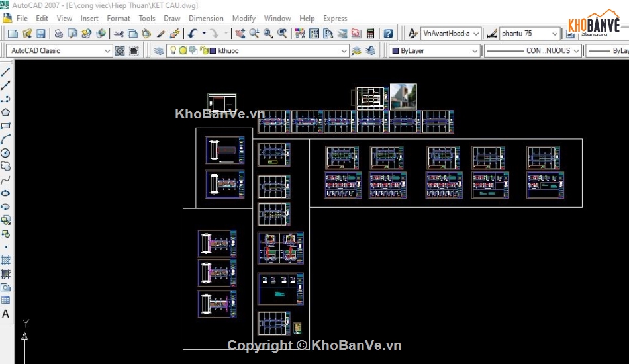Open the undo history dropdown arrow

tap(204, 34)
